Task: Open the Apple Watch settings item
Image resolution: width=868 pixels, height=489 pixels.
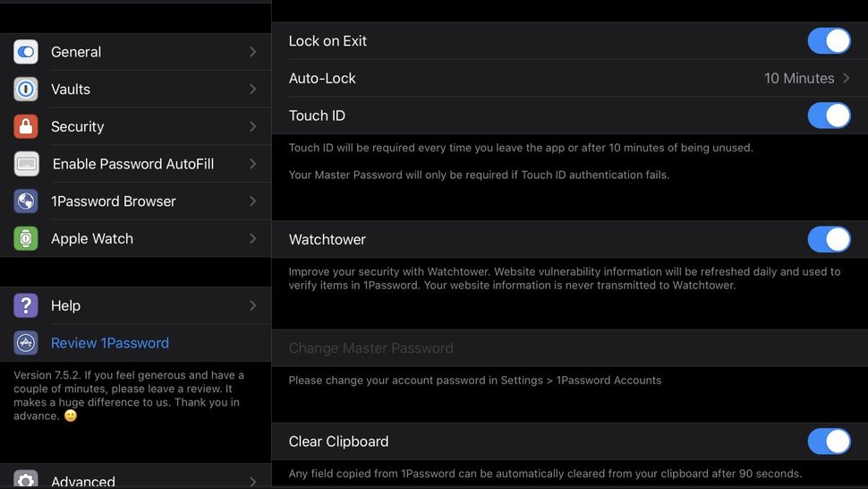Action: [92, 238]
